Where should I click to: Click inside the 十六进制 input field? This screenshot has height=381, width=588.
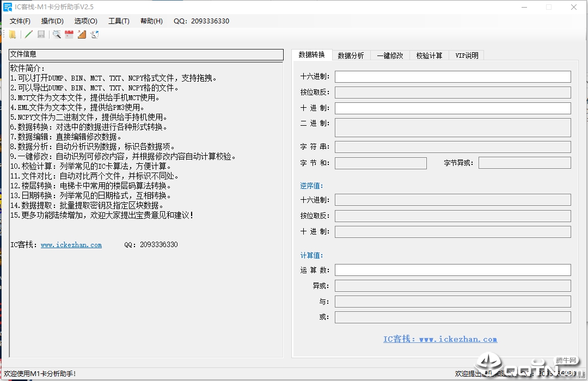click(x=452, y=76)
